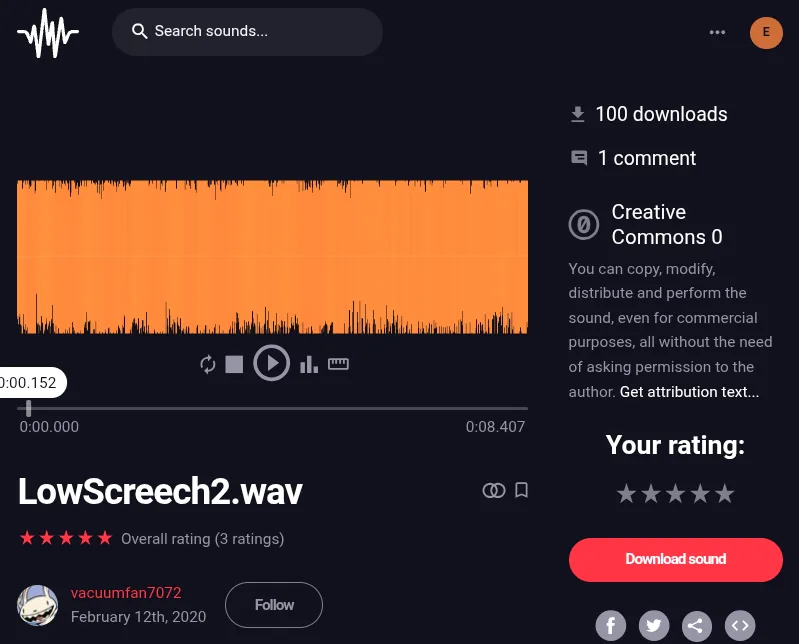Share the sound on Twitter
Screen dimensions: 799x644
(654, 625)
